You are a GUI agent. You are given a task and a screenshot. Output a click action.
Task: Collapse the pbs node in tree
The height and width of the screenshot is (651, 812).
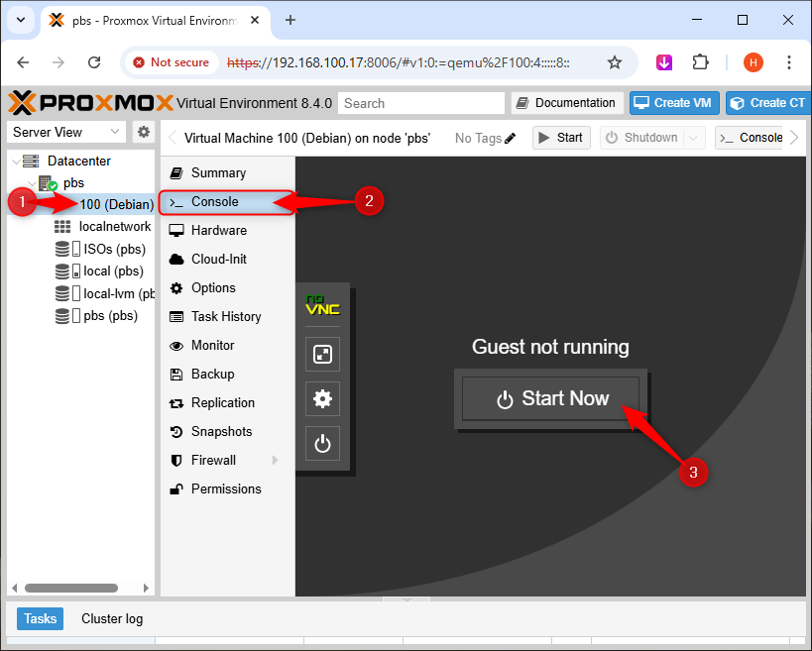(32, 183)
